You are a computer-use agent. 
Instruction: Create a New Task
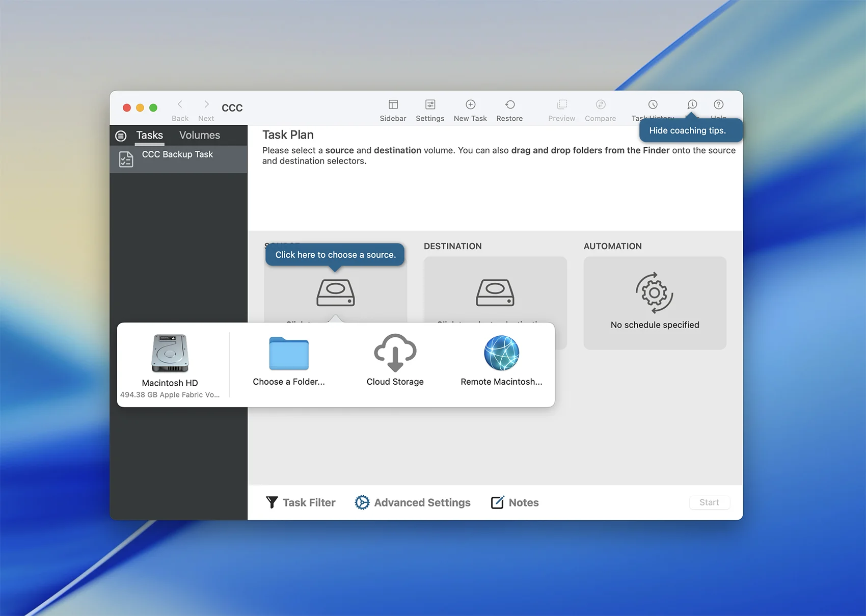[x=470, y=105]
